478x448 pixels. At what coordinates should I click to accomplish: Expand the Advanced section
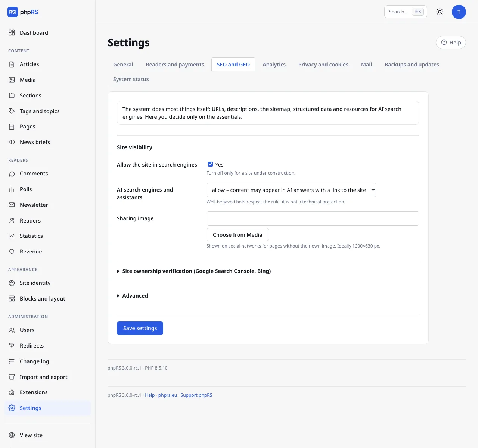(x=133, y=296)
